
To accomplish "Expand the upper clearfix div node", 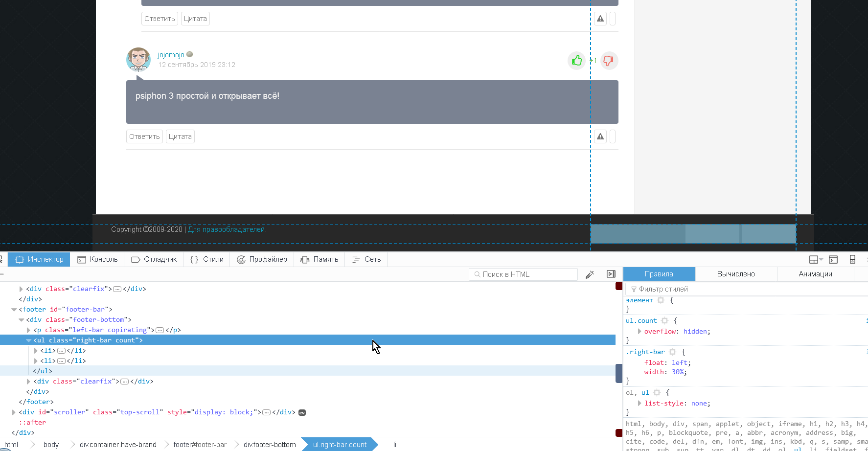I will (21, 289).
